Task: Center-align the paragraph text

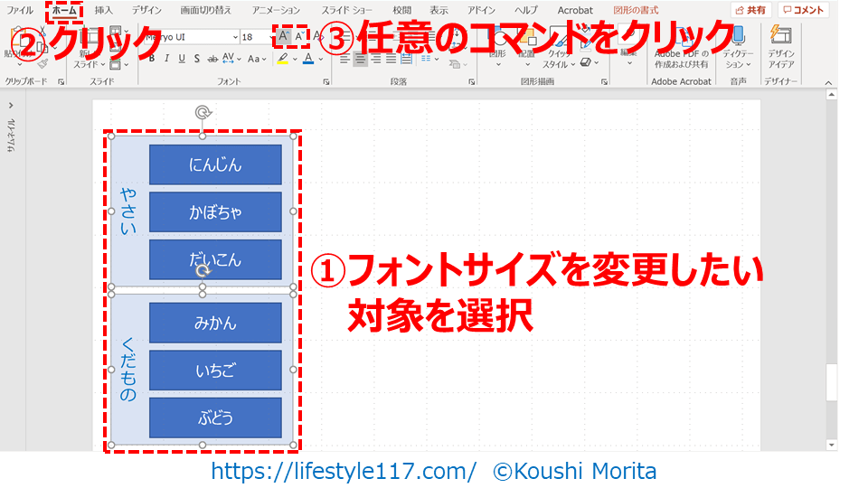Action: point(361,59)
